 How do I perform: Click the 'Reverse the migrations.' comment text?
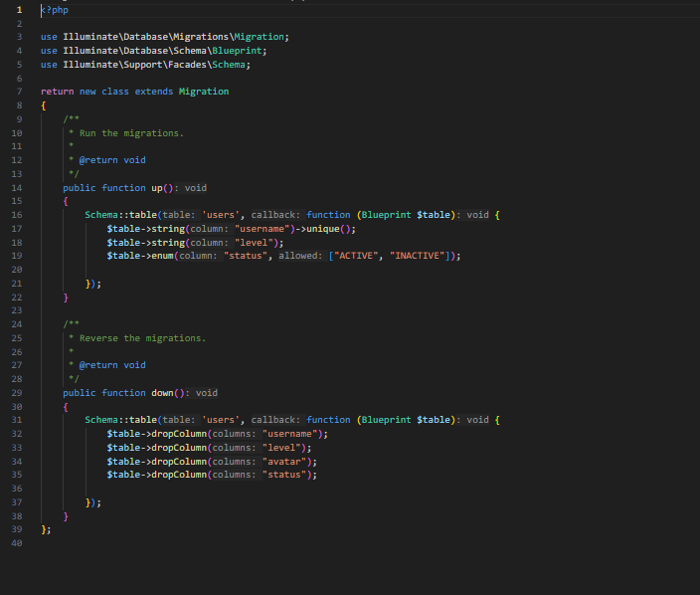[x=142, y=338]
